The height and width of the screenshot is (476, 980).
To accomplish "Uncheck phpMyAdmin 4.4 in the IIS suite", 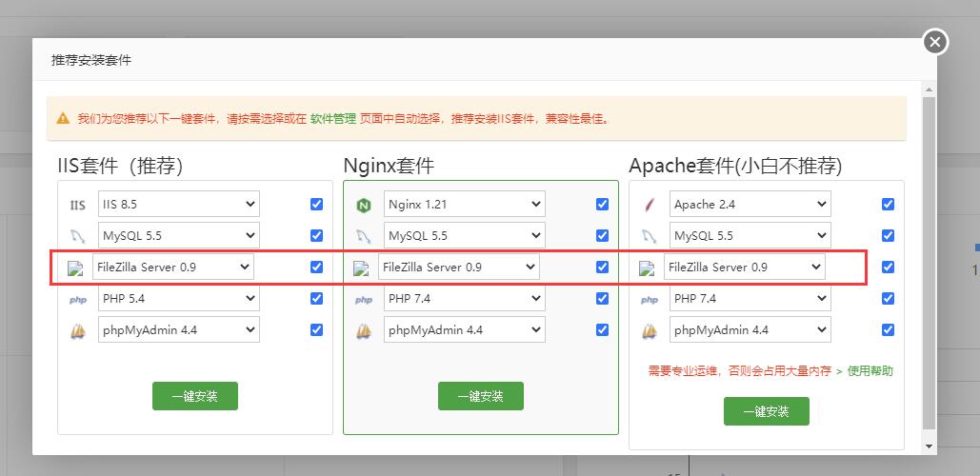I will pyautogui.click(x=317, y=329).
